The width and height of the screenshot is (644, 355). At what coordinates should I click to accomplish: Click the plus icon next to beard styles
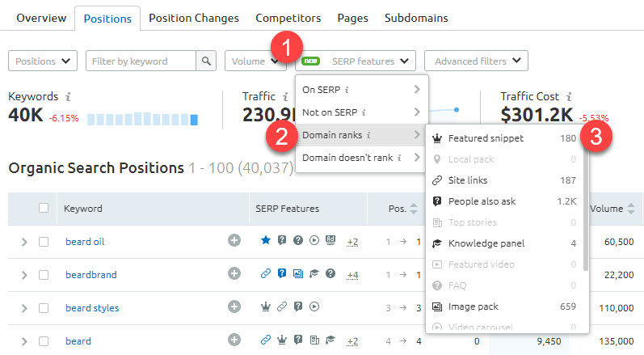point(234,306)
